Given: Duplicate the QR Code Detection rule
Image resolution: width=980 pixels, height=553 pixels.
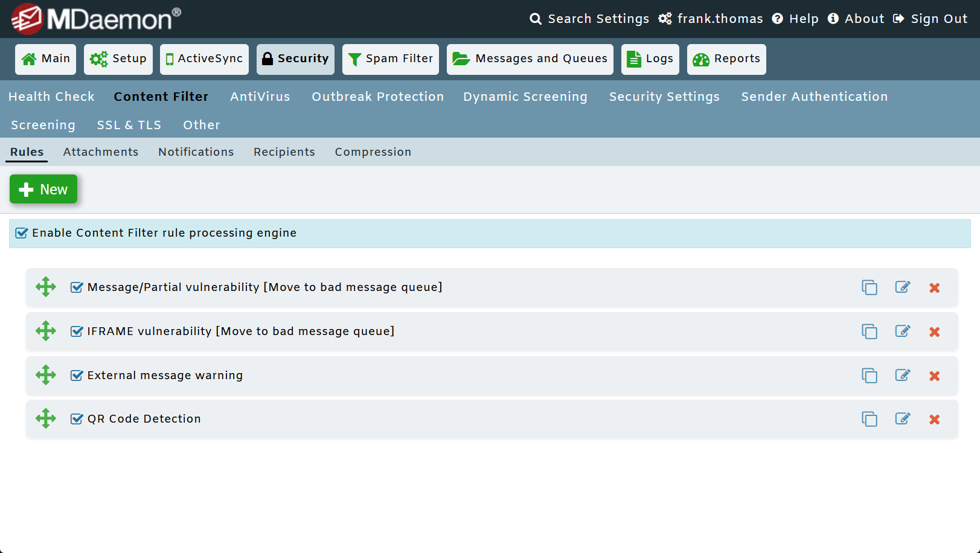Looking at the screenshot, I should pyautogui.click(x=870, y=418).
